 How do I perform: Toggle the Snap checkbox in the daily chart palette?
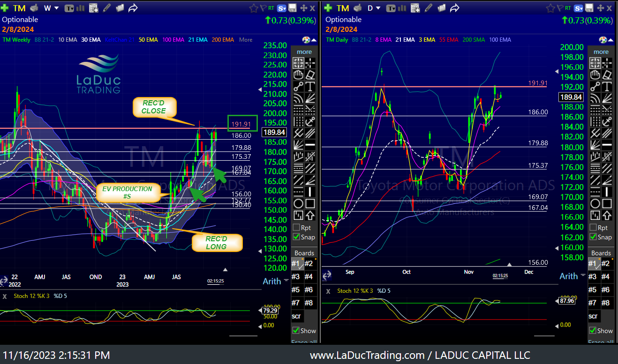(593, 237)
